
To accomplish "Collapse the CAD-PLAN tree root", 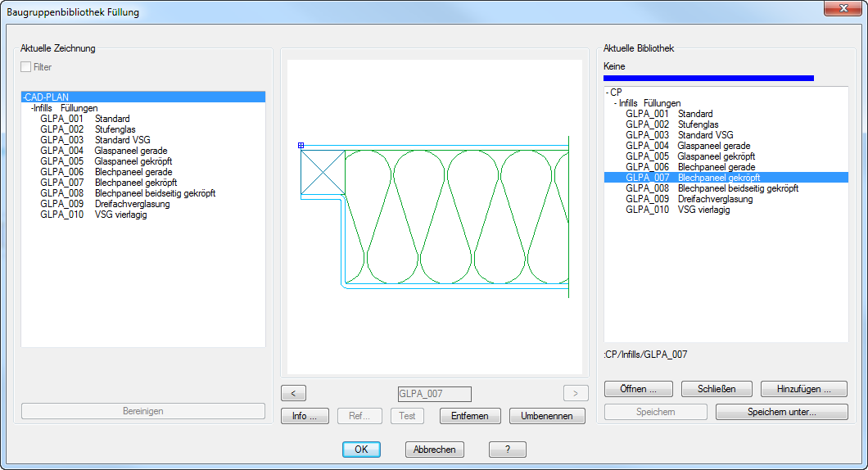I will tap(24, 97).
